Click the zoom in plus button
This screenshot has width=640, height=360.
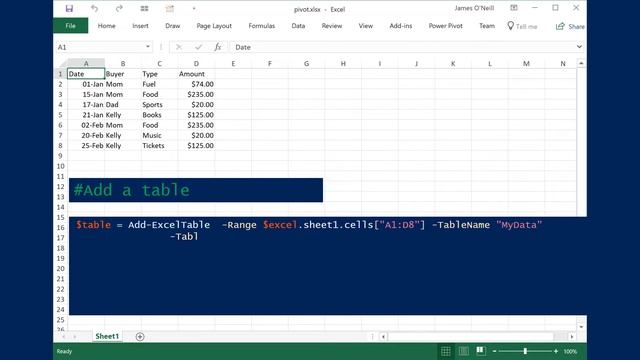click(x=556, y=351)
